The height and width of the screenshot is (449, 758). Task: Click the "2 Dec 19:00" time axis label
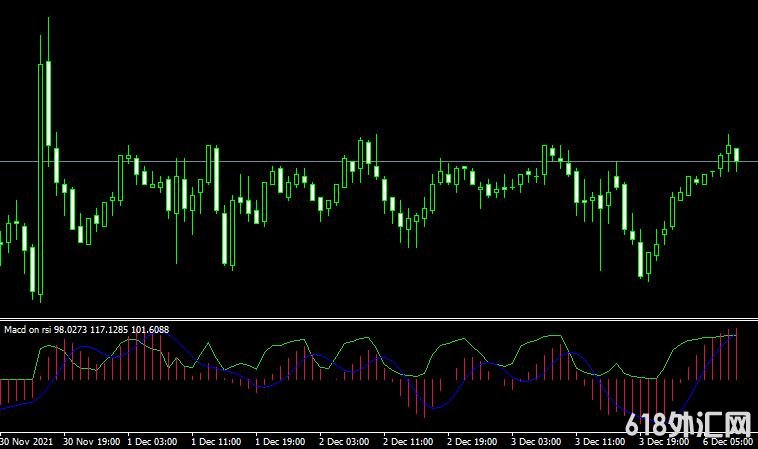[x=472, y=442]
